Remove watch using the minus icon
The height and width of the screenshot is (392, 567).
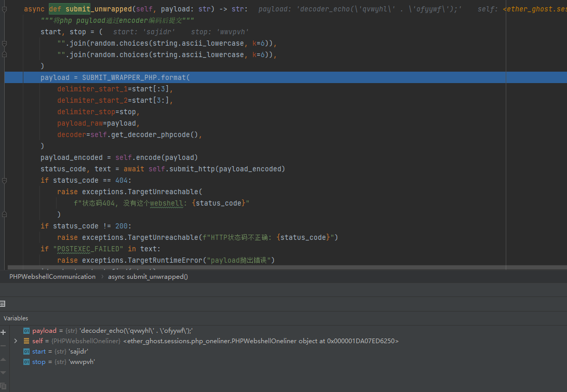pyautogui.click(x=3, y=346)
